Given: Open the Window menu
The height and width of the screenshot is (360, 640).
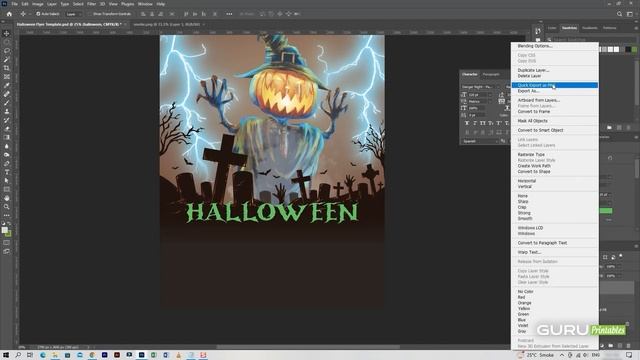Looking at the screenshot, I should (145, 4).
